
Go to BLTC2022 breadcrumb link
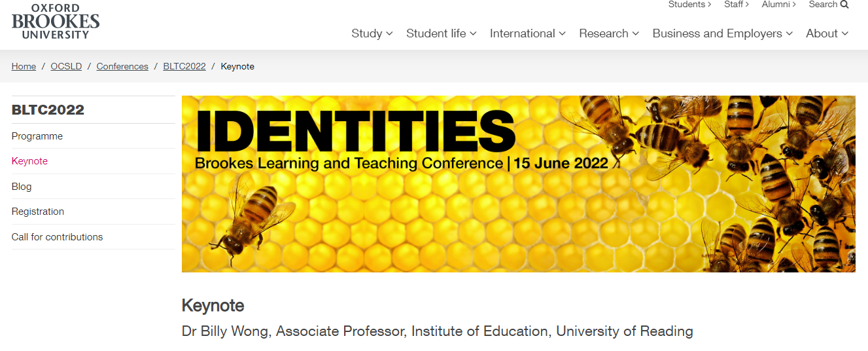(x=184, y=66)
